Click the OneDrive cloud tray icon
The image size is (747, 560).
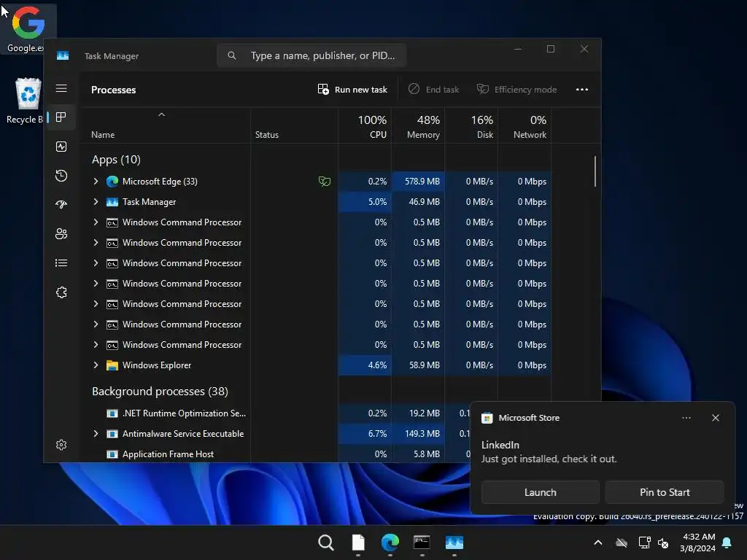coord(622,542)
